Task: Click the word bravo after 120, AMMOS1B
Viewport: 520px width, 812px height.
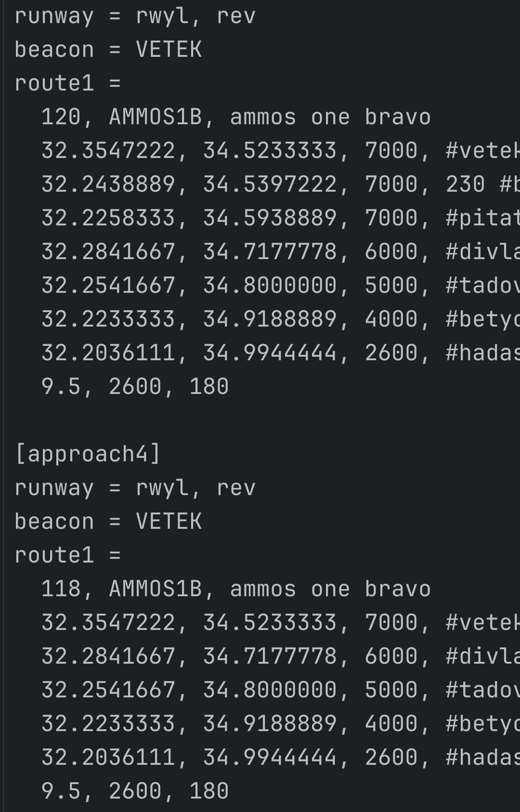Action: [x=398, y=117]
